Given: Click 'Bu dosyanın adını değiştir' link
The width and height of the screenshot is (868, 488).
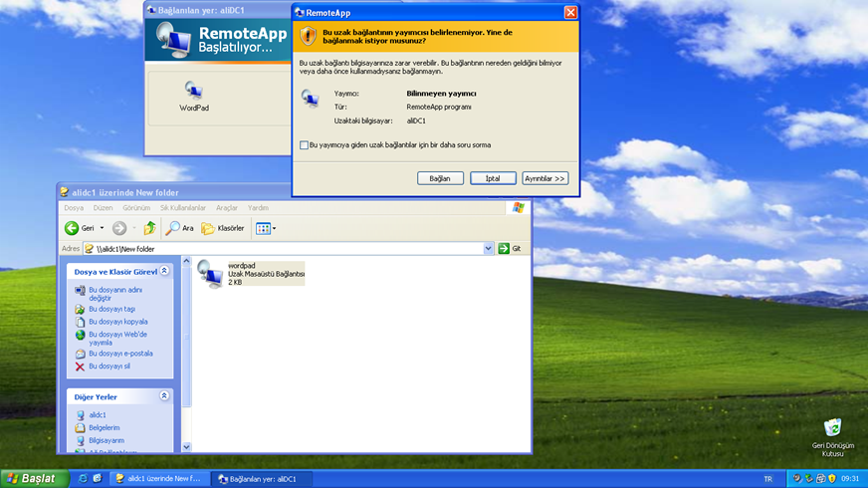Looking at the screenshot, I should tap(115, 294).
